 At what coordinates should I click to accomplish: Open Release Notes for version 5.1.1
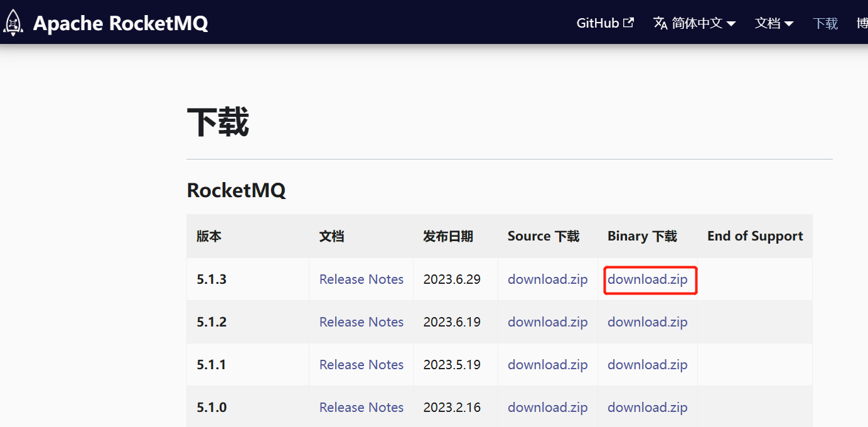pos(361,364)
